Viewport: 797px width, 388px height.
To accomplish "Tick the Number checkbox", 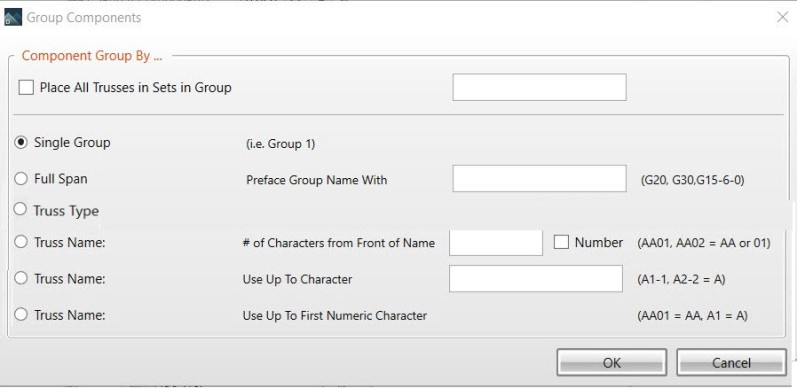I will point(561,242).
